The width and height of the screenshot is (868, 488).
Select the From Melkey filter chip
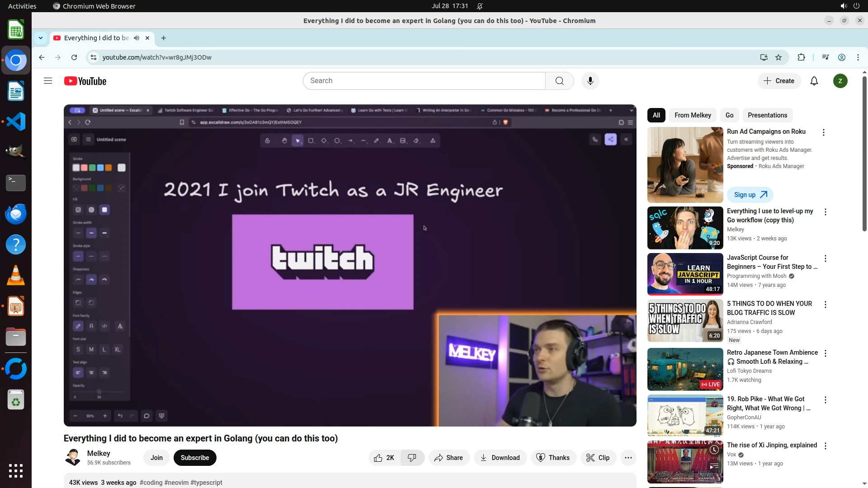(x=693, y=115)
